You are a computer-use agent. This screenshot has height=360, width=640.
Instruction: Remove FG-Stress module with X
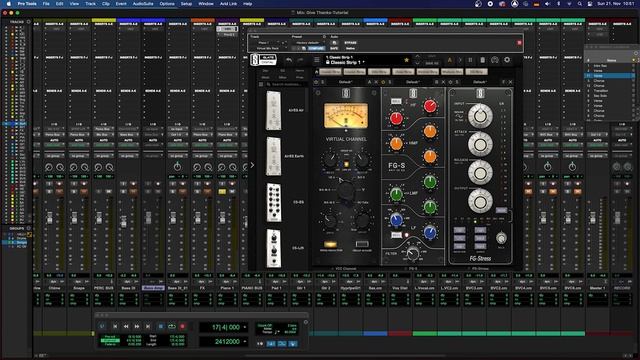point(510,82)
